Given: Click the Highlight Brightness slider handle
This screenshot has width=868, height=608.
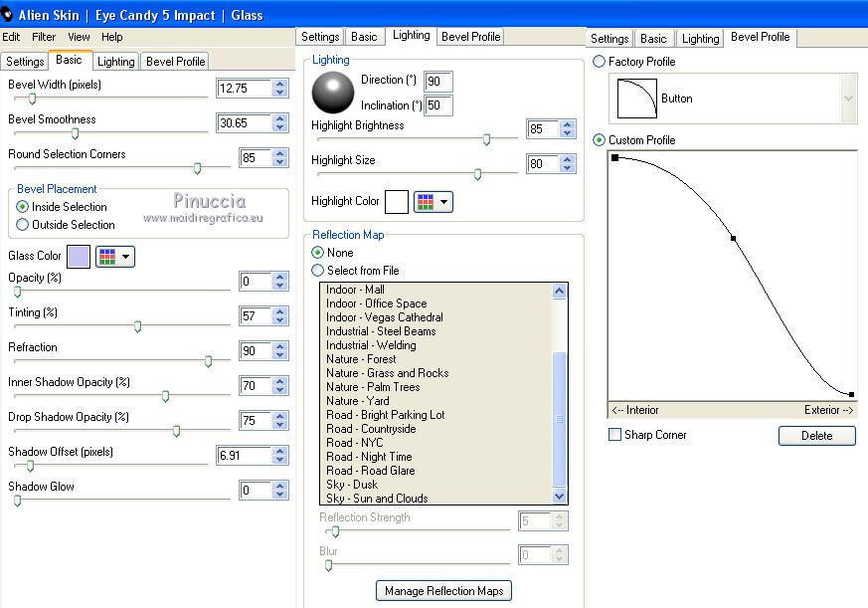Looking at the screenshot, I should pyautogui.click(x=486, y=139).
